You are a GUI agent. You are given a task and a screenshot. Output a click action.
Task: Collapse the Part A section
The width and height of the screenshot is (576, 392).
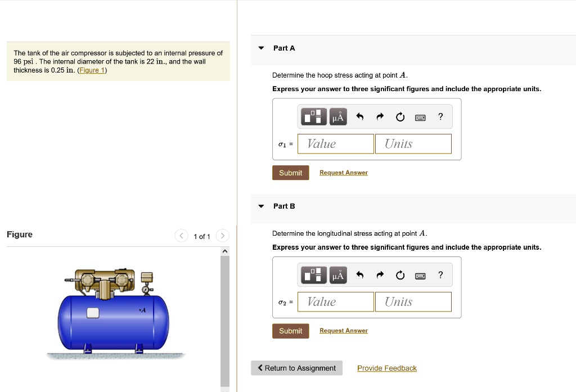(261, 48)
